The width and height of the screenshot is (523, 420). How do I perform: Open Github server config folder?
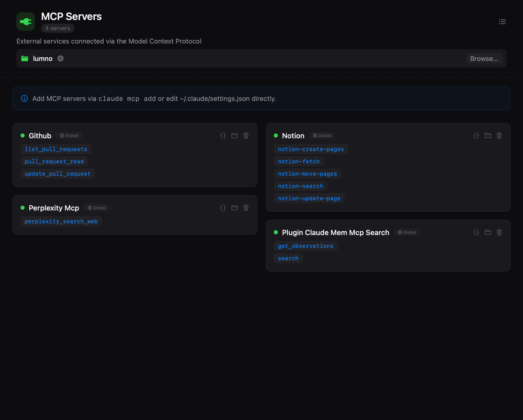pyautogui.click(x=235, y=135)
